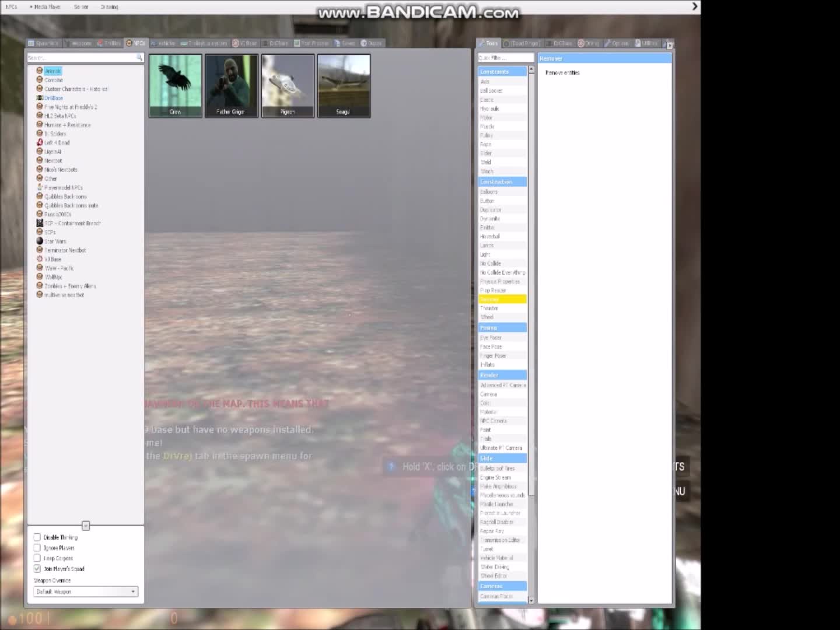Spawn the Crow NPC
The width and height of the screenshot is (840, 630).
[x=175, y=86]
